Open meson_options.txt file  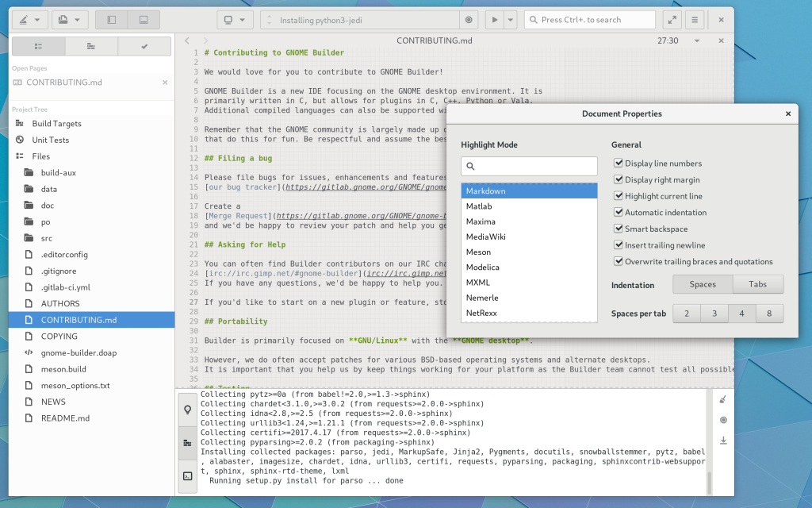coord(92,386)
